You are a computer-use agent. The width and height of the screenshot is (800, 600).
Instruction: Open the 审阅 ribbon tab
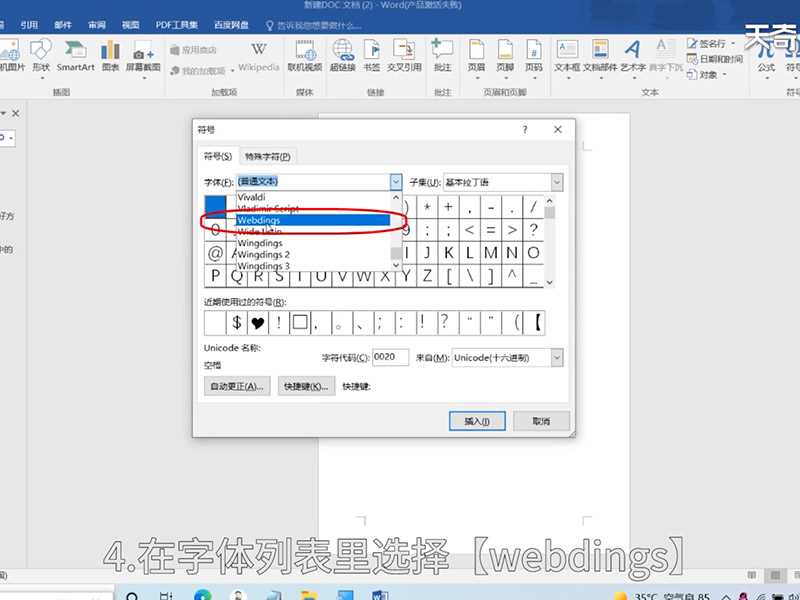tap(96, 24)
